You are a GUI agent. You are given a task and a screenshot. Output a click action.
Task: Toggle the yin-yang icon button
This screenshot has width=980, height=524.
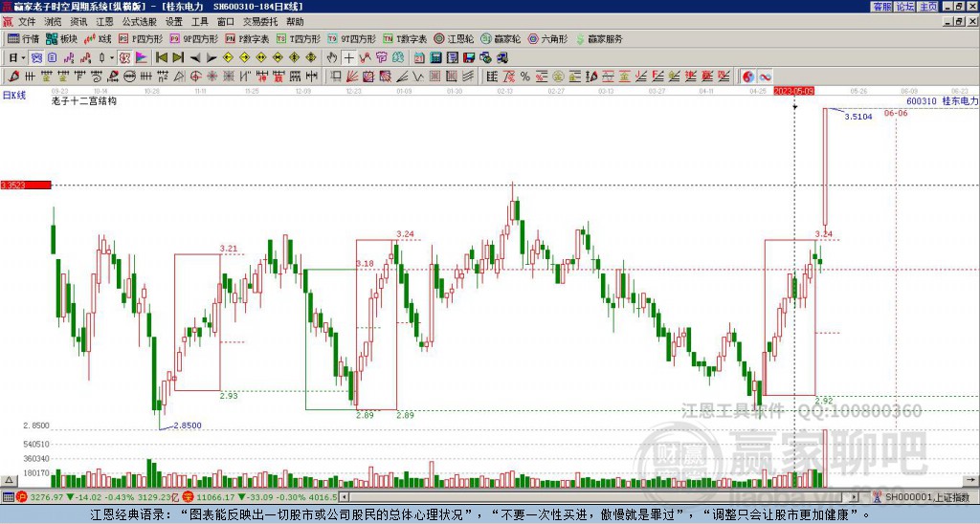(748, 76)
